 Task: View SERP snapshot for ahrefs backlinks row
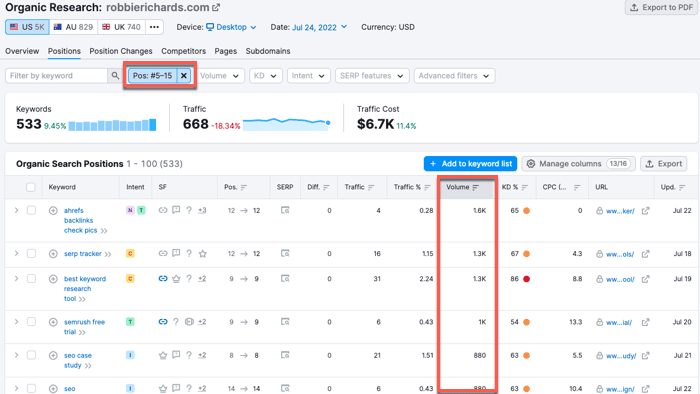click(285, 210)
